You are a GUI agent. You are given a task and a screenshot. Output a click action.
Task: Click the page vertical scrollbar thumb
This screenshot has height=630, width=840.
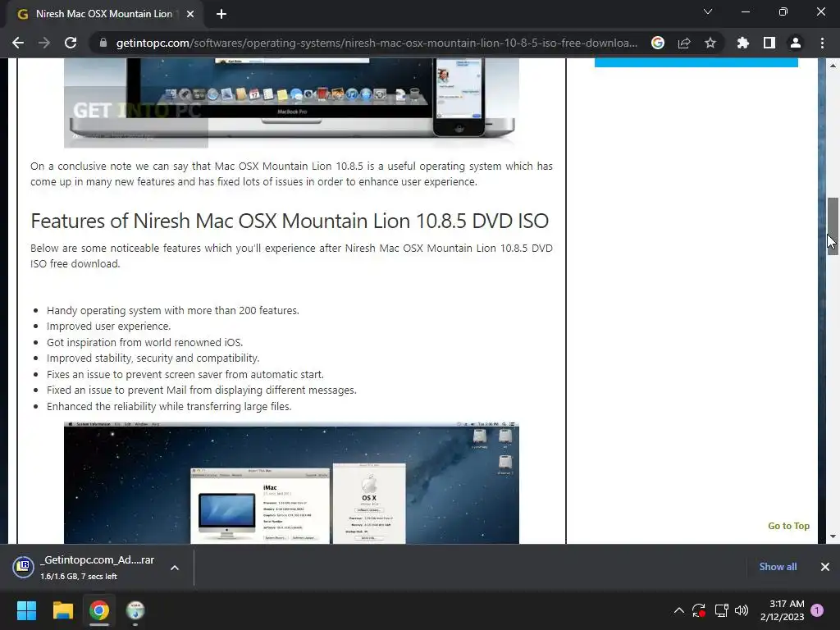833,226
